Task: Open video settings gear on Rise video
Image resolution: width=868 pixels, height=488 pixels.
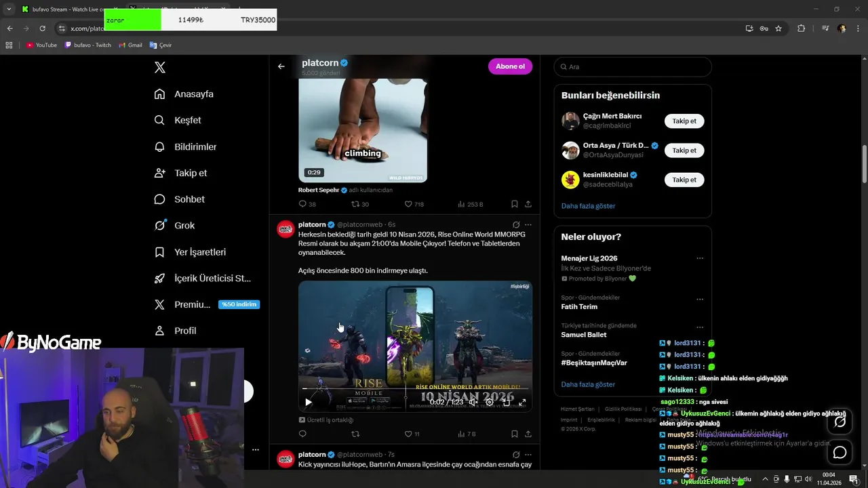Action: (x=490, y=402)
